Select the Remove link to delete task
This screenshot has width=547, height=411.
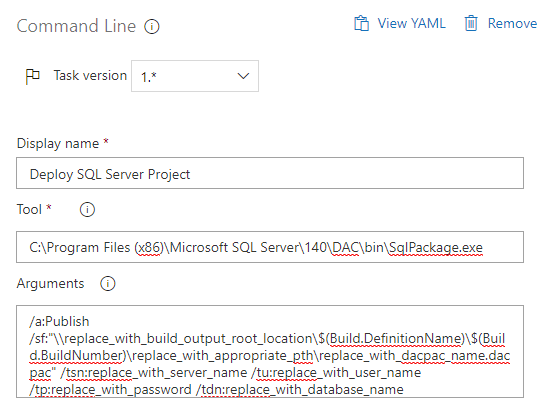[512, 23]
